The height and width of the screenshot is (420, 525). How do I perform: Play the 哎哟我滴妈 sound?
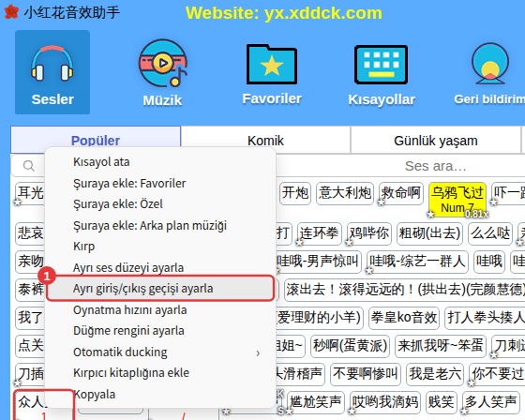(x=385, y=402)
